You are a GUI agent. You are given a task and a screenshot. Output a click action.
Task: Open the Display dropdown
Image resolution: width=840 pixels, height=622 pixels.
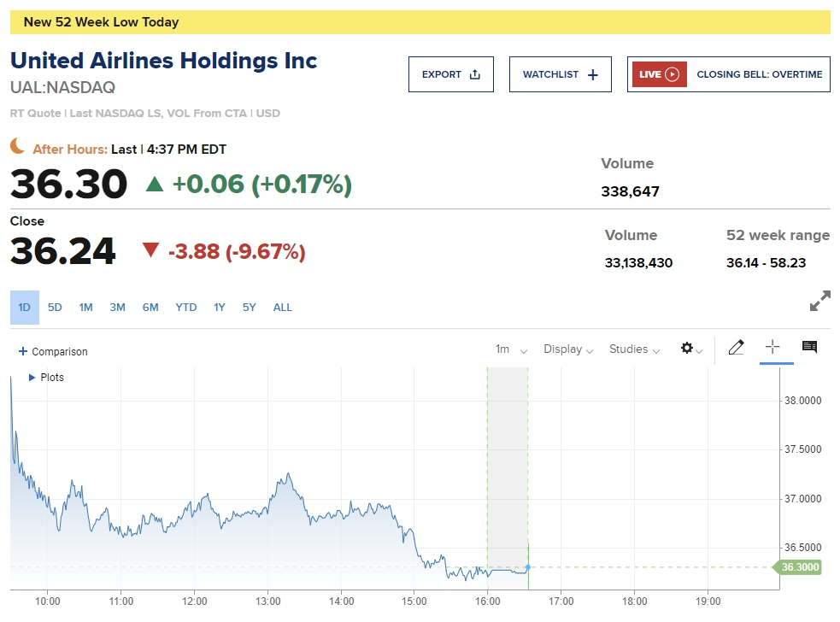pyautogui.click(x=568, y=349)
